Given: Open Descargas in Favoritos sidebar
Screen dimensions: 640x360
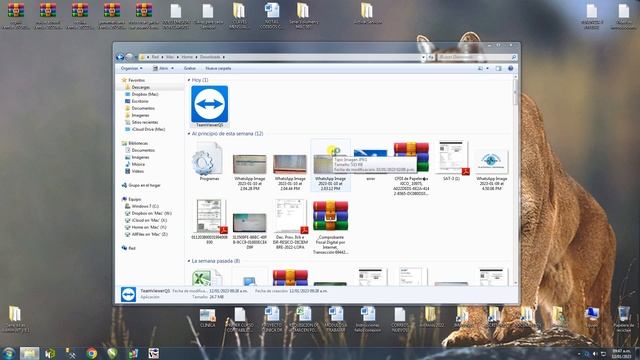Looking at the screenshot, I should [140, 87].
